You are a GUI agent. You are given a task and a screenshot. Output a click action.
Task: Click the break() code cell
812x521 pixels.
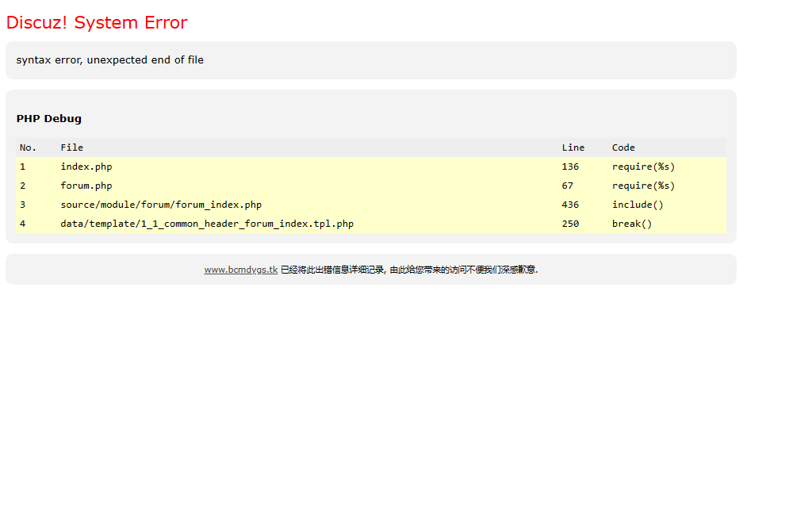coord(632,224)
